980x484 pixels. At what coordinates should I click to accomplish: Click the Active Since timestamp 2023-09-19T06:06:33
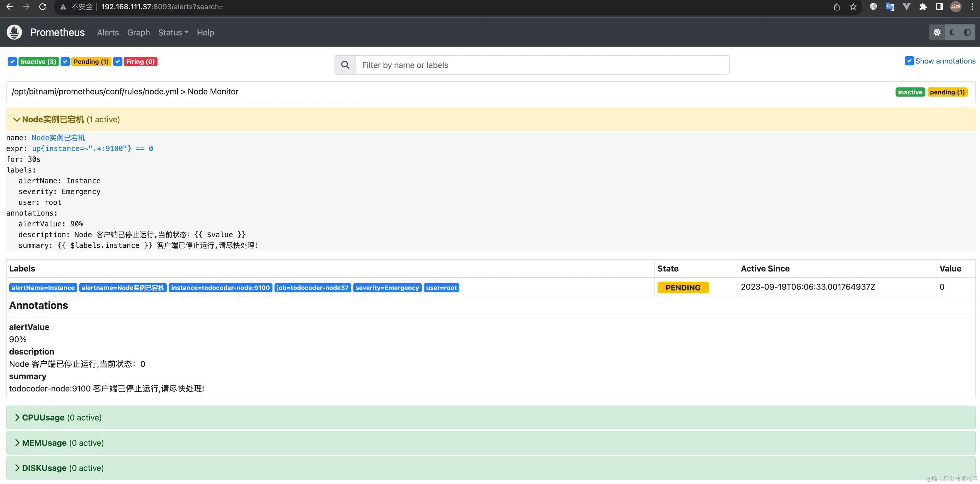coord(808,287)
